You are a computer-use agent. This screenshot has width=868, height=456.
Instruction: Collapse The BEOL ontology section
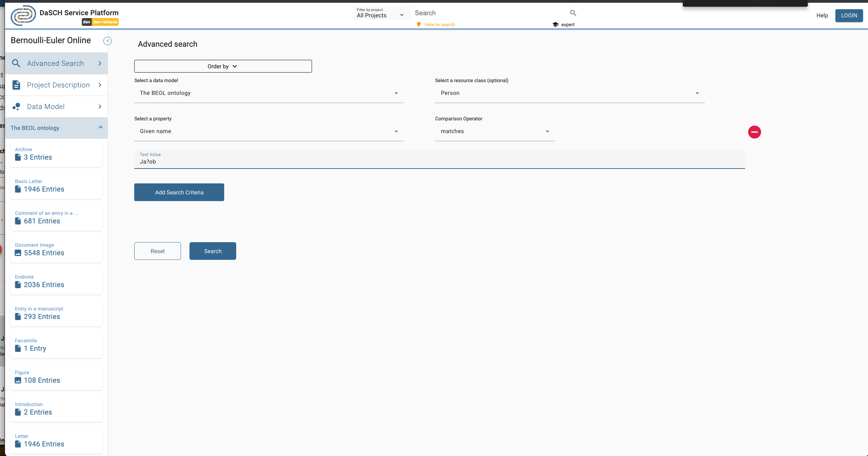(x=100, y=128)
